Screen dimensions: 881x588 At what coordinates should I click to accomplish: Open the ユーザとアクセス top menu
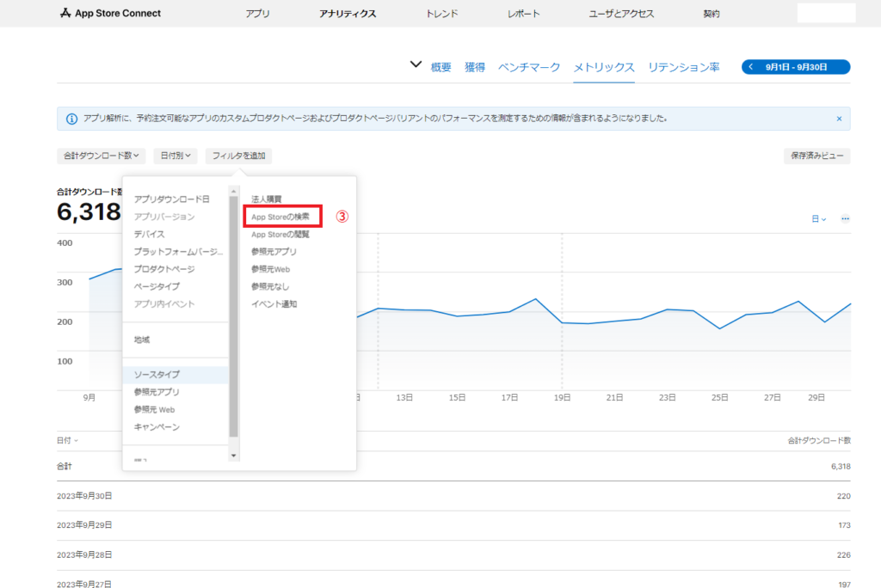pos(621,14)
